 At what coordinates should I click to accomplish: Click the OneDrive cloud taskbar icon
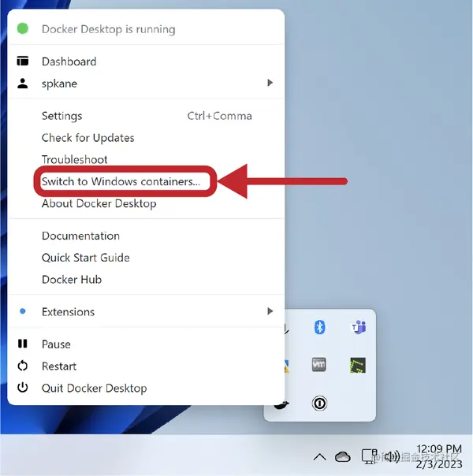click(x=342, y=456)
